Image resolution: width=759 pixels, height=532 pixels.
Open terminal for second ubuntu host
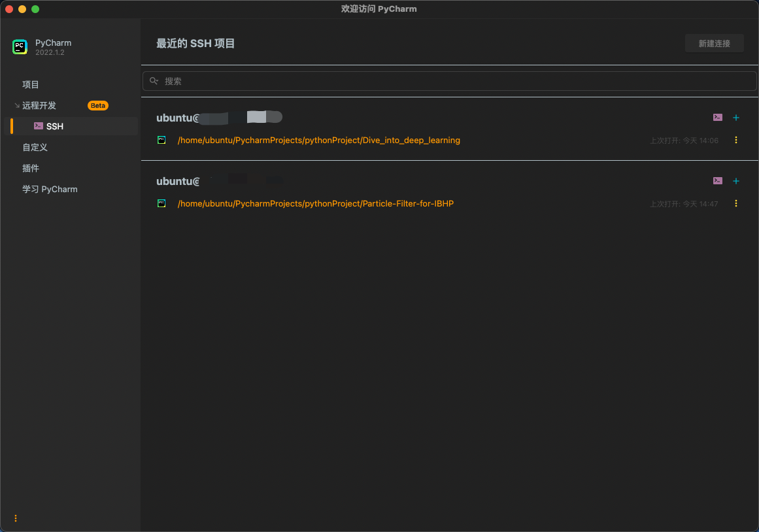717,181
